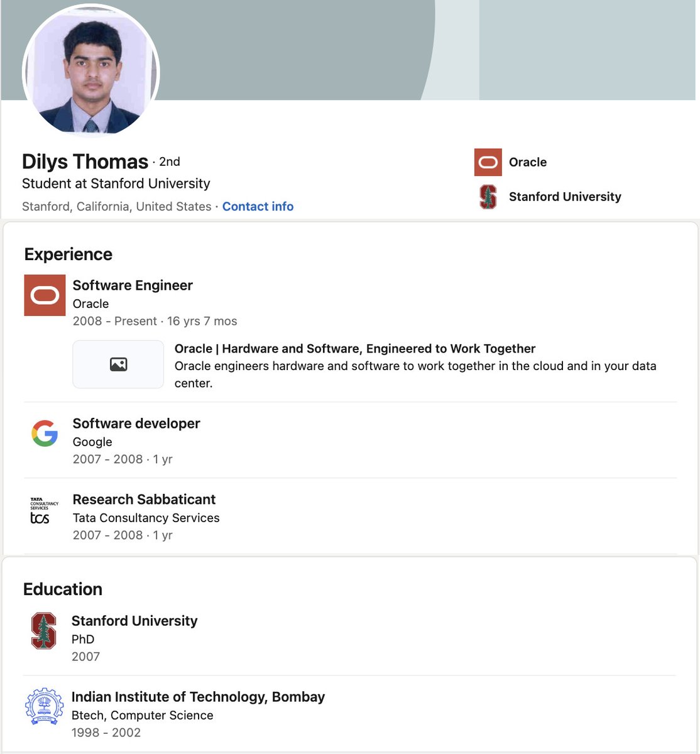Click the Stanford University logo beside the company name
This screenshot has width=700, height=754.
(x=487, y=197)
